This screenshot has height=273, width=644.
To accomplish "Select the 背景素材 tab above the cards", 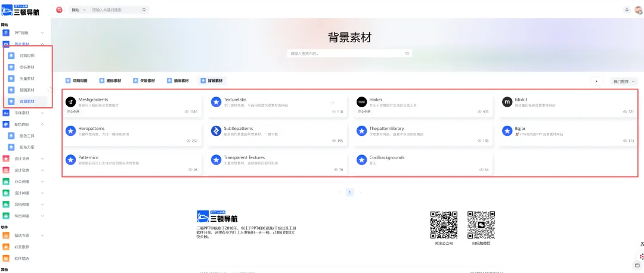I will (212, 81).
